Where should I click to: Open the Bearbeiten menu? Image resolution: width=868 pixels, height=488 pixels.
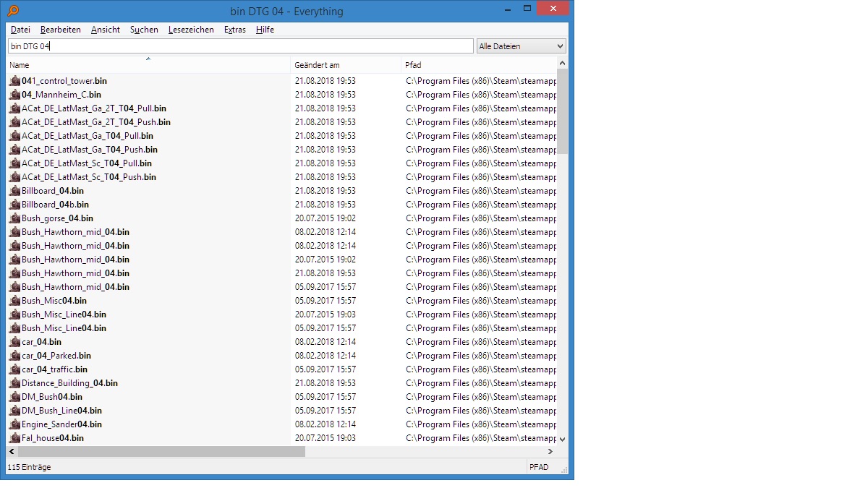(61, 30)
